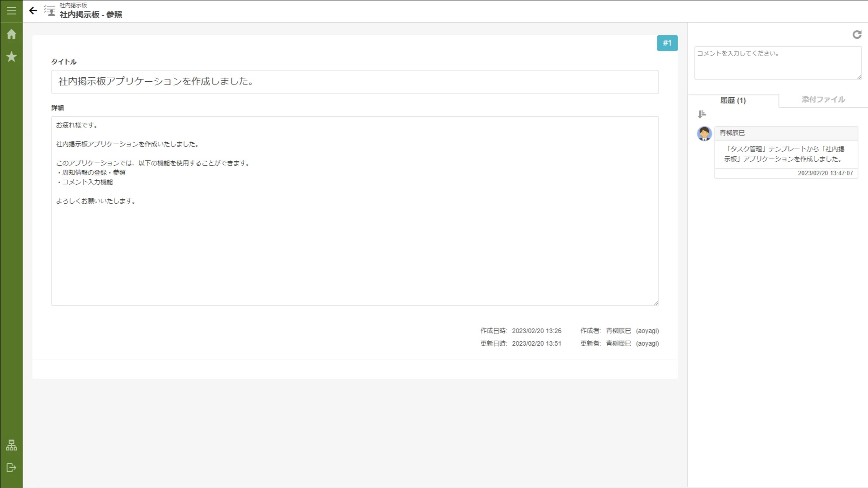Click the back arrow in header
Screen dimensions: 868x488
(x=33, y=11)
